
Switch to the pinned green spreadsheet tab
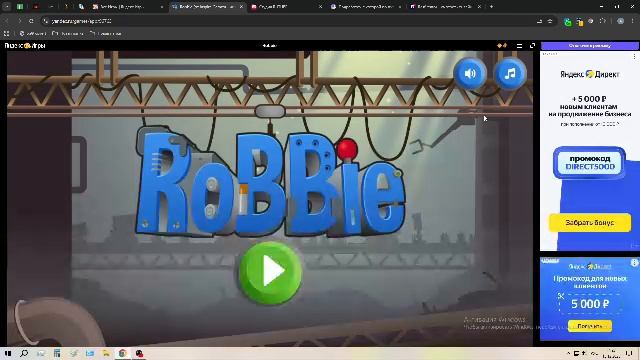point(20,7)
